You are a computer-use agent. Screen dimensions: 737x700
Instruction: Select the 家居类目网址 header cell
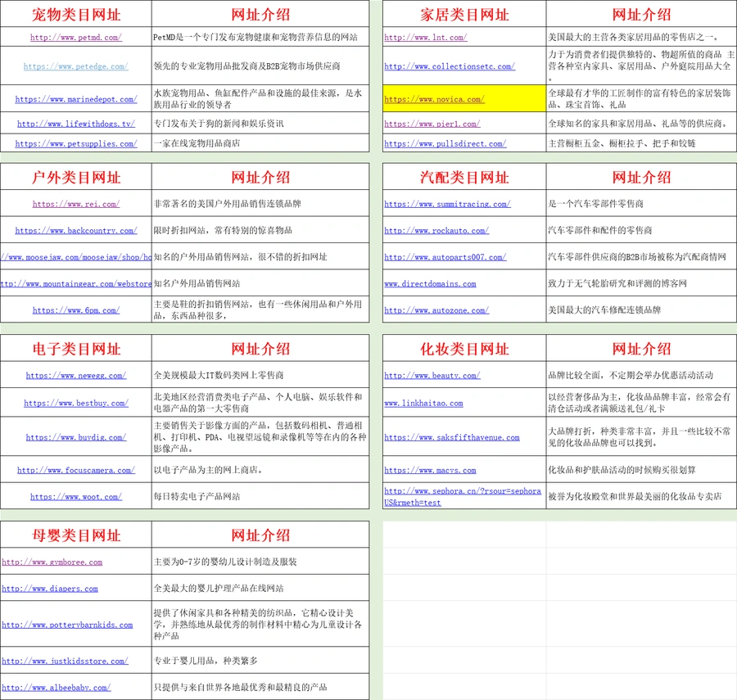coord(464,15)
